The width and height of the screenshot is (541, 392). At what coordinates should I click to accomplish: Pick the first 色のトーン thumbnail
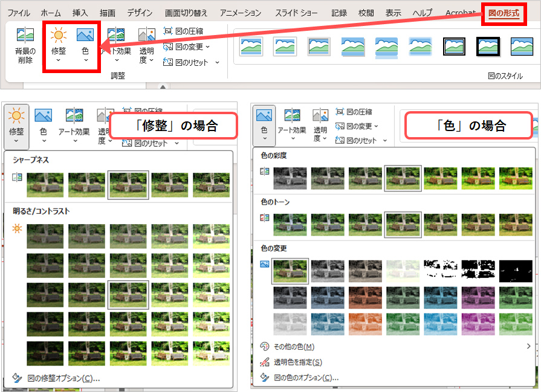(290, 225)
